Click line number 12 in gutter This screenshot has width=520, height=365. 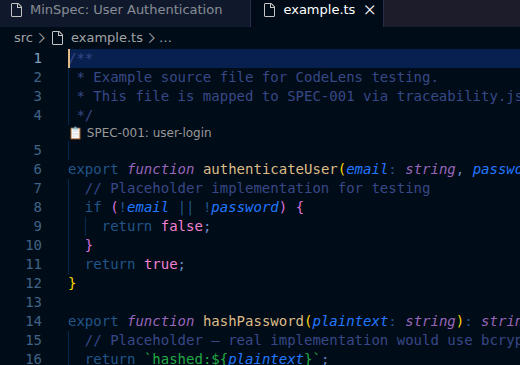(34, 283)
